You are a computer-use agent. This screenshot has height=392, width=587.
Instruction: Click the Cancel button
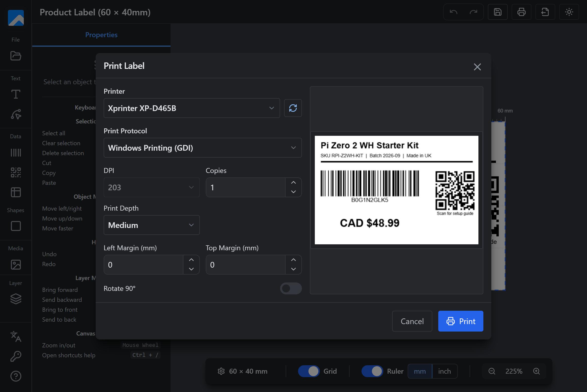[x=412, y=321]
